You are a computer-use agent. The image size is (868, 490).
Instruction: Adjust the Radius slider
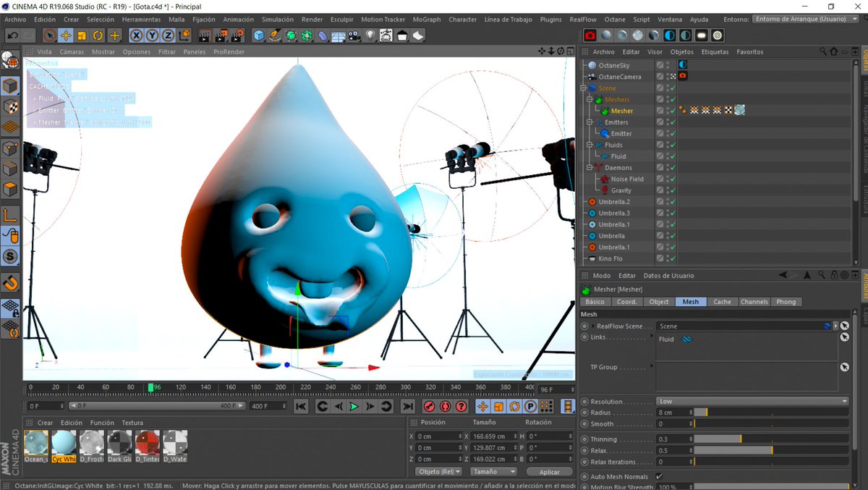pos(771,413)
